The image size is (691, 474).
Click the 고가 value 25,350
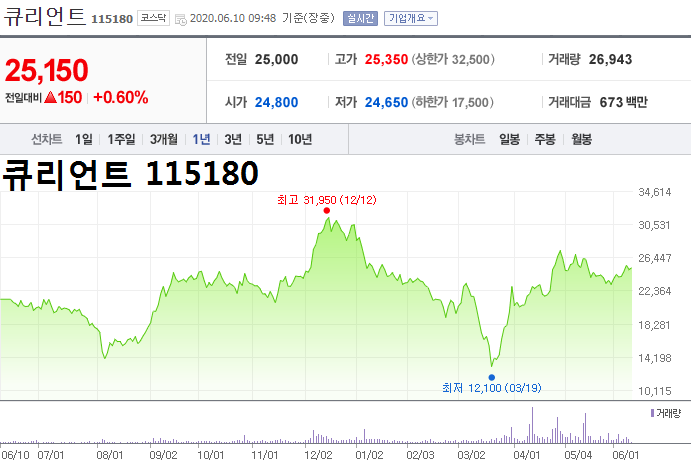click(x=386, y=59)
